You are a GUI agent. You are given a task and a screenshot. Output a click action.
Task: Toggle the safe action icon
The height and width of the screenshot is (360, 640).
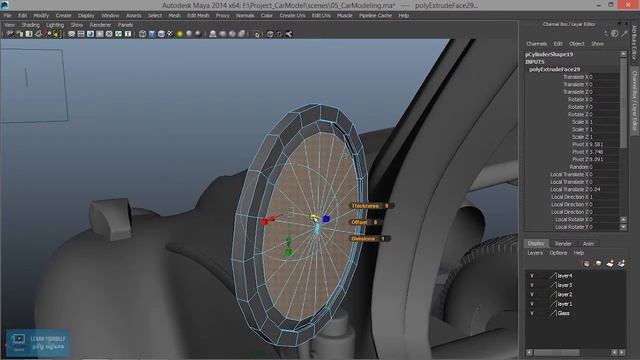118,34
